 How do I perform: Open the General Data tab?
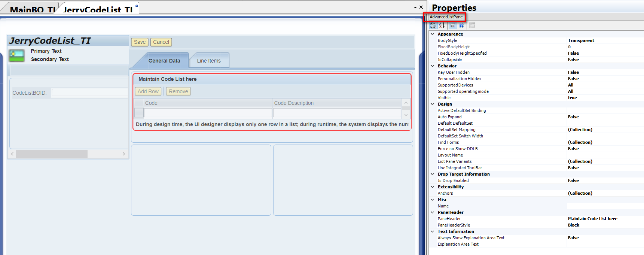164,61
